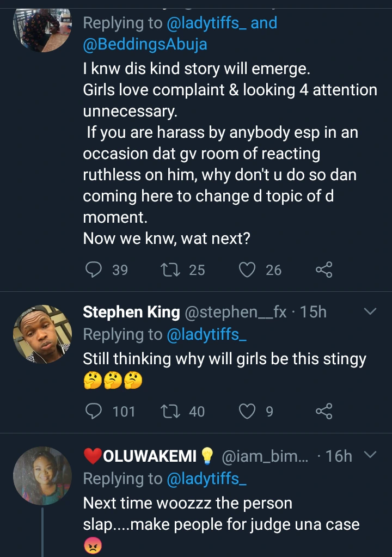Open dropdown menu on OLUWAKEMI's tweet
The height and width of the screenshot is (557, 392).
370,455
